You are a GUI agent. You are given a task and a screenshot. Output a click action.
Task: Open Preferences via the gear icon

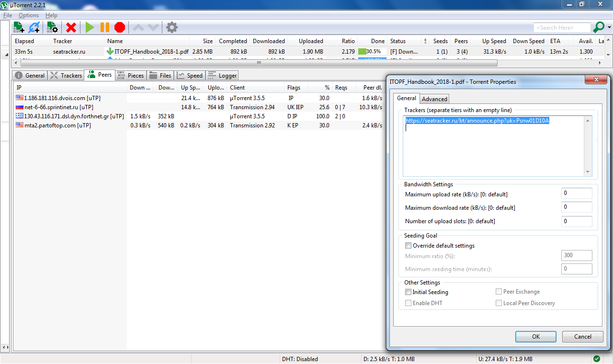click(171, 27)
